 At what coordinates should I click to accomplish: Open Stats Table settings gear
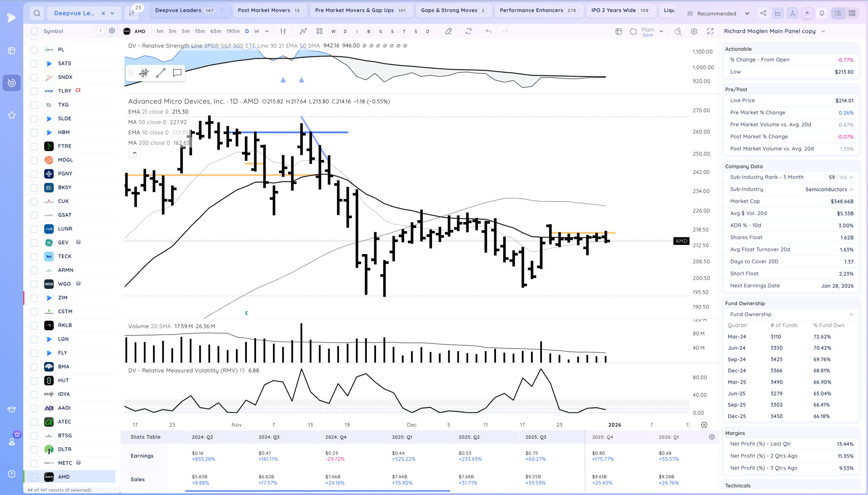coord(712,437)
